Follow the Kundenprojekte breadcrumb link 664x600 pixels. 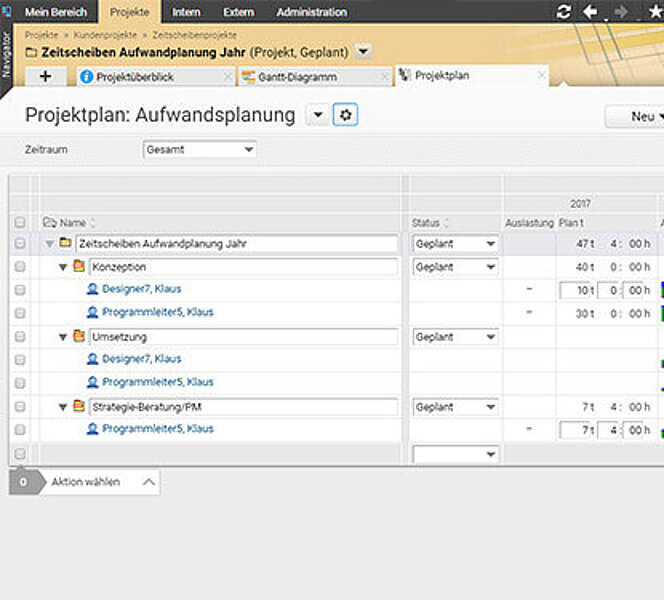pyautogui.click(x=105, y=35)
